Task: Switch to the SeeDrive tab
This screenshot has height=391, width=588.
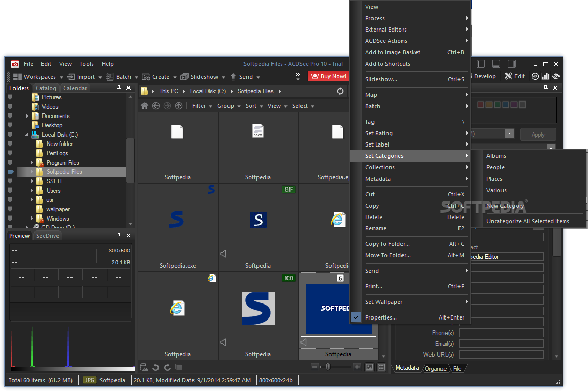Action: click(x=48, y=236)
